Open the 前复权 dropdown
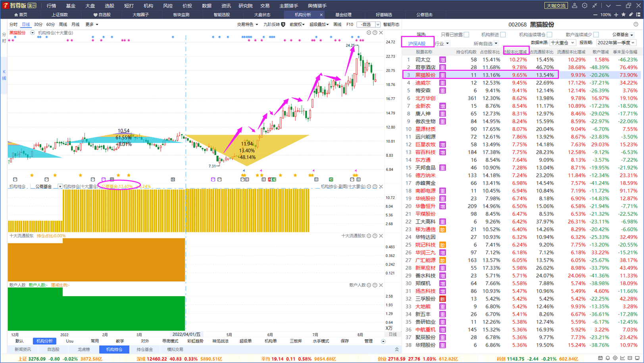Image resolution: width=644 pixels, height=363 pixels. 297,25
